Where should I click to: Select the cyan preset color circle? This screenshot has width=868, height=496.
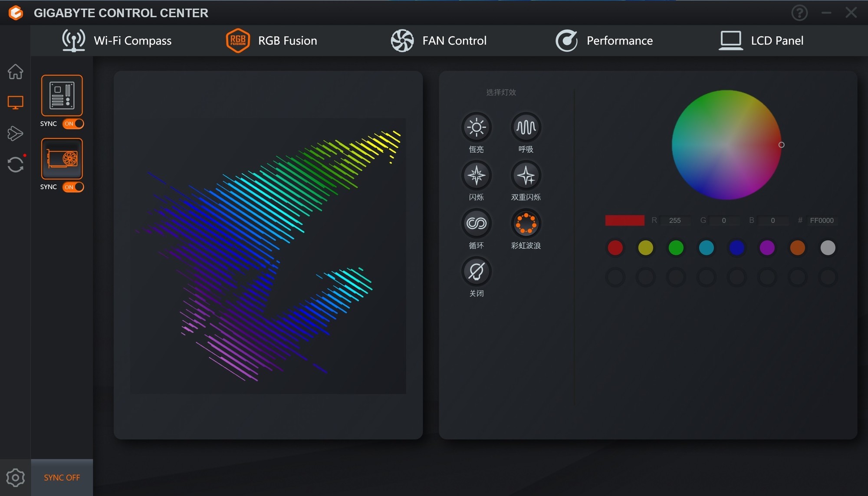pos(707,247)
